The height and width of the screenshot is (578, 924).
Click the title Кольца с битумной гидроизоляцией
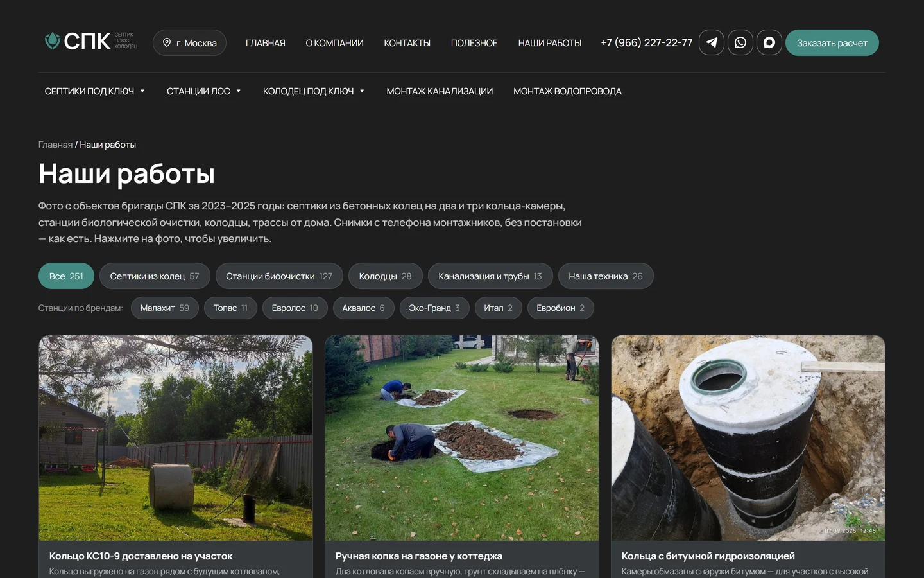click(708, 556)
